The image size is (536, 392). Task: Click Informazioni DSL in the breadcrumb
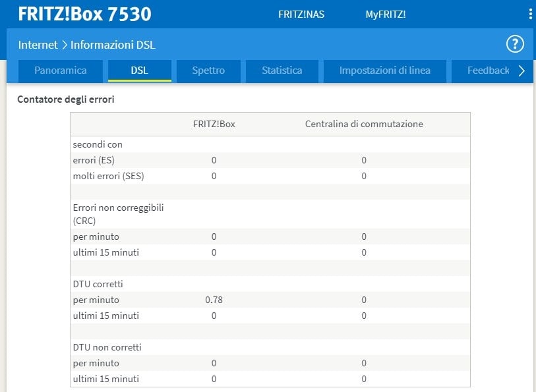pos(113,45)
